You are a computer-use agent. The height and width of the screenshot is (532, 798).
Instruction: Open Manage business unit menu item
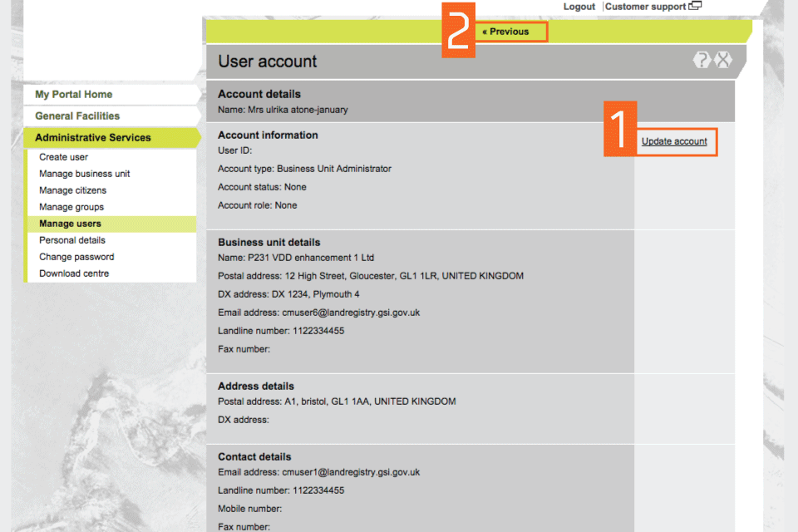click(x=85, y=174)
